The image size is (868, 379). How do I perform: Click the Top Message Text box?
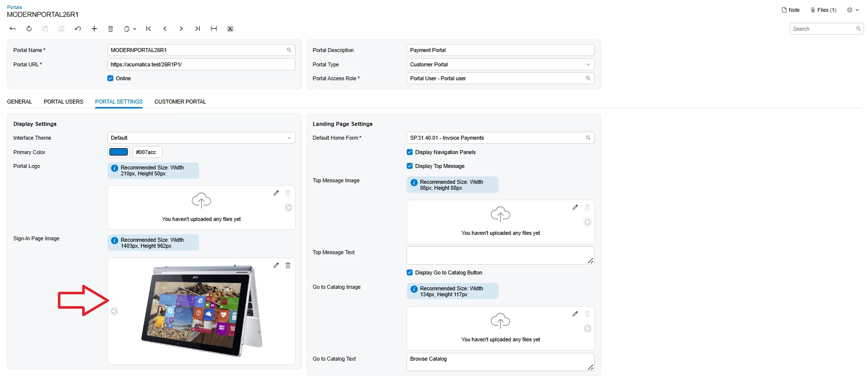click(500, 255)
